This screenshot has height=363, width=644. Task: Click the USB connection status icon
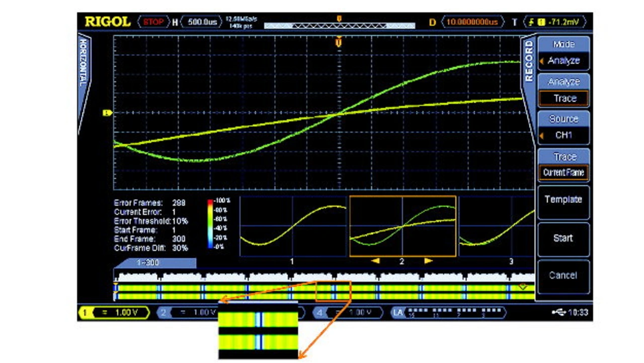(558, 313)
